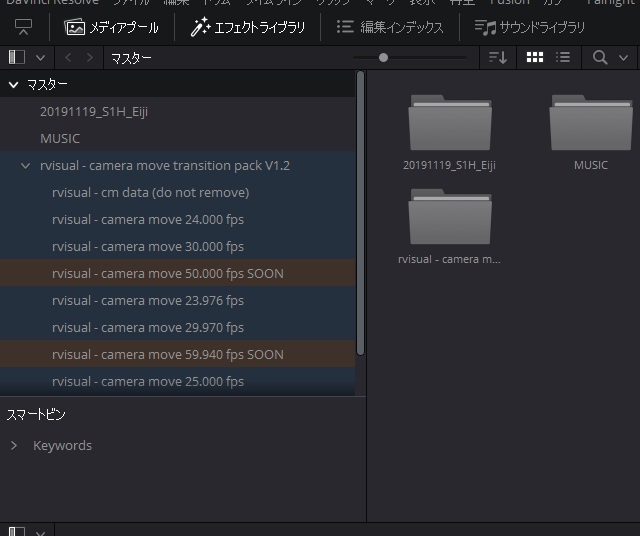This screenshot has width=640, height=536.
Task: Select the Keywords smart bin label
Action: pyautogui.click(x=62, y=445)
